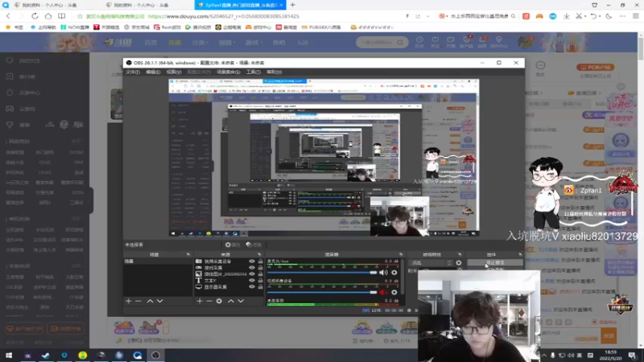Click the browser refresh icon
Viewport: 644px width, 362px height.
35,16
